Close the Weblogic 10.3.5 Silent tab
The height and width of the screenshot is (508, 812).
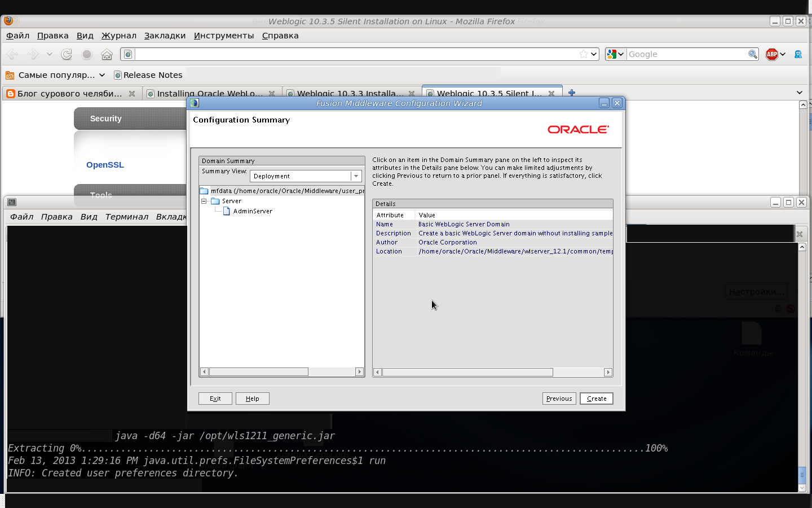coord(551,94)
